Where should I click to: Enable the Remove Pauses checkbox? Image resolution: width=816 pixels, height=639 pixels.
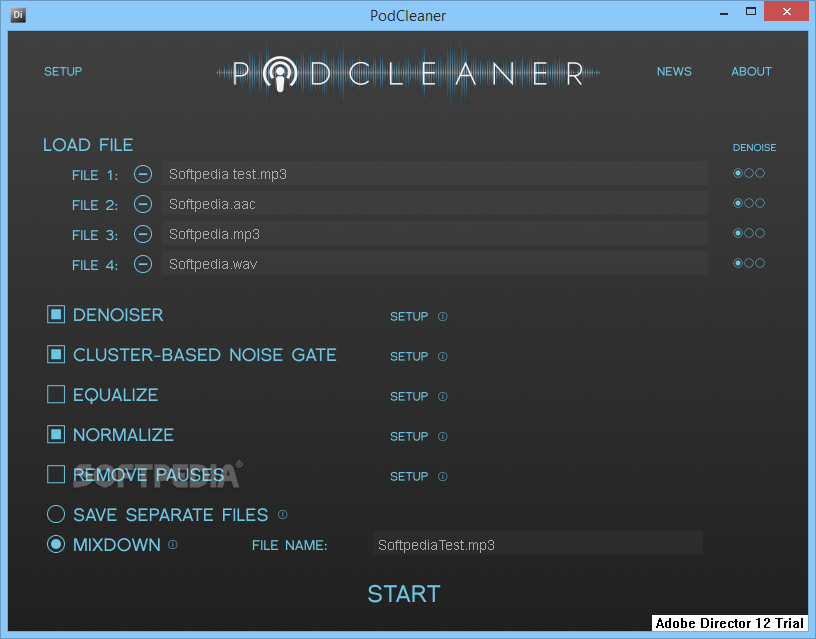pos(56,475)
